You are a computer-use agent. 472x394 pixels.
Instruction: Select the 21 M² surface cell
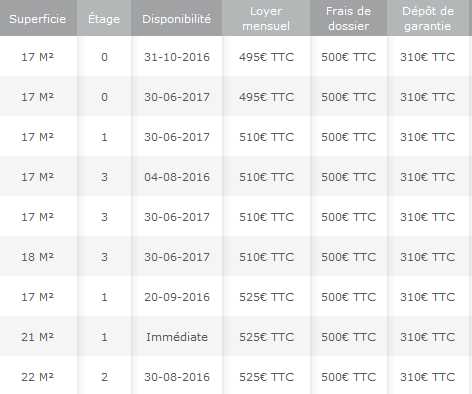point(38,337)
